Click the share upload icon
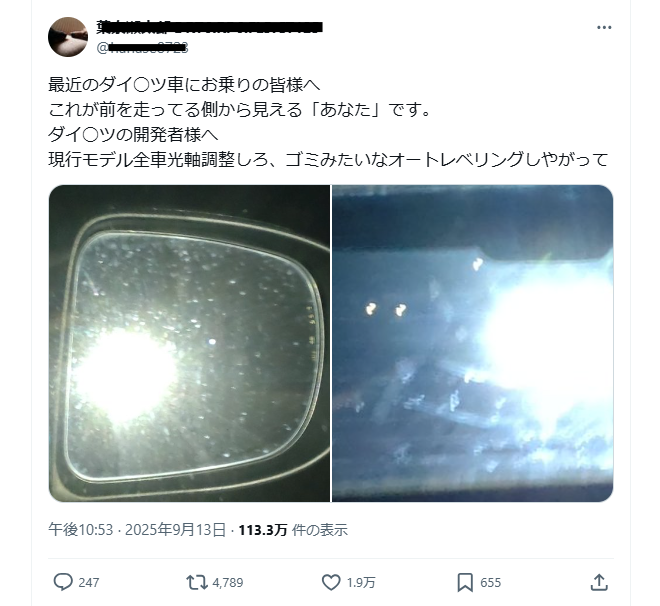The width and height of the screenshot is (660, 606). pyautogui.click(x=599, y=582)
